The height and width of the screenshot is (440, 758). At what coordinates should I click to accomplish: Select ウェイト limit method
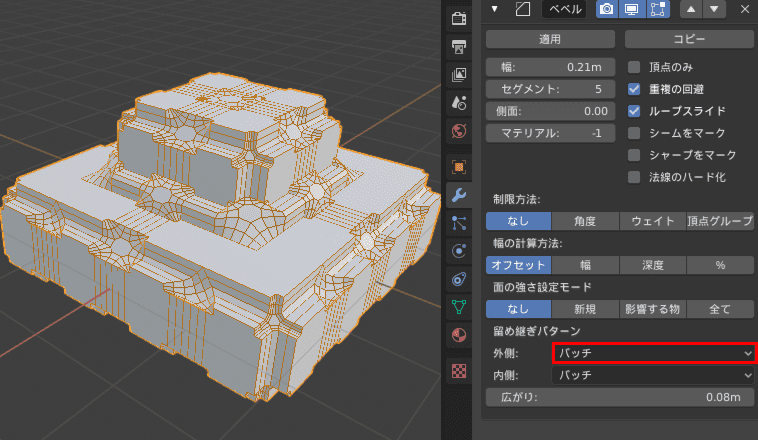tap(653, 221)
